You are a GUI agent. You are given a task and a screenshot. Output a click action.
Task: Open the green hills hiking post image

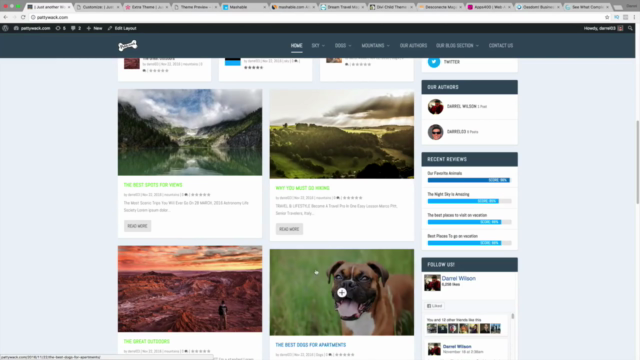342,134
